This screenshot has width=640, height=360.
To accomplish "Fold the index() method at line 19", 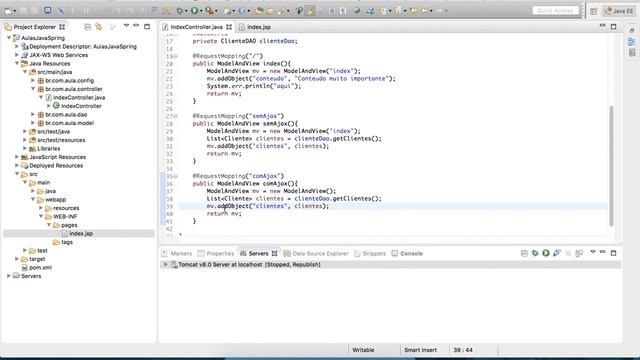I will pos(176,56).
